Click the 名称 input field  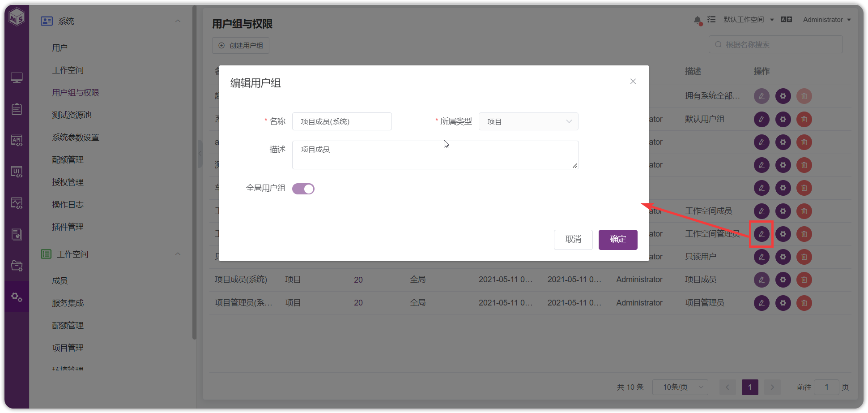pyautogui.click(x=342, y=121)
